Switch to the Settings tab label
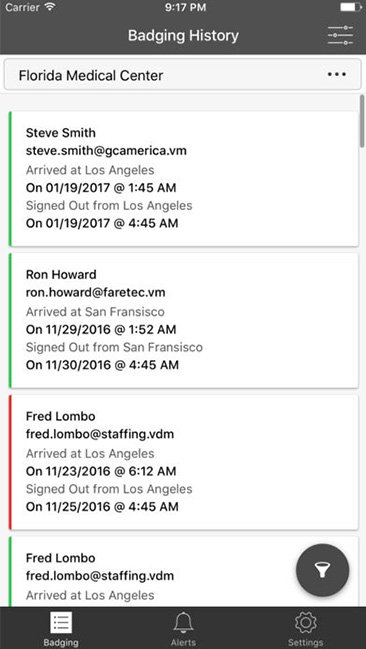This screenshot has width=366, height=649. [306, 643]
